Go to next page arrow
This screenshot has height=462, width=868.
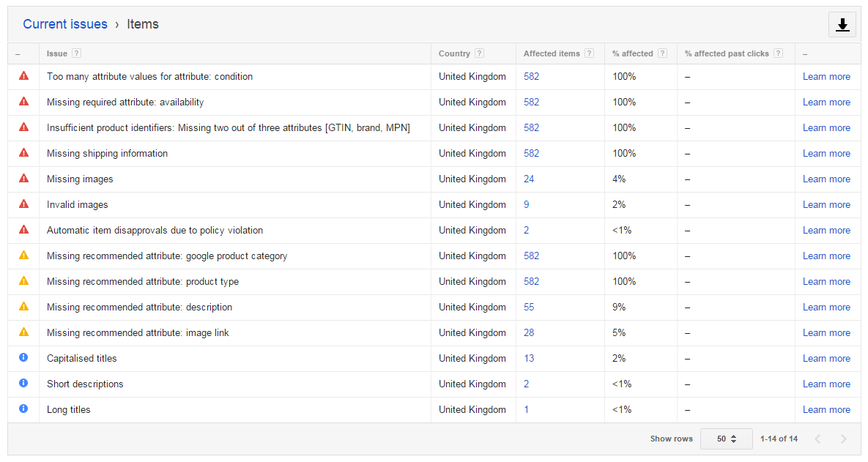pyautogui.click(x=843, y=439)
